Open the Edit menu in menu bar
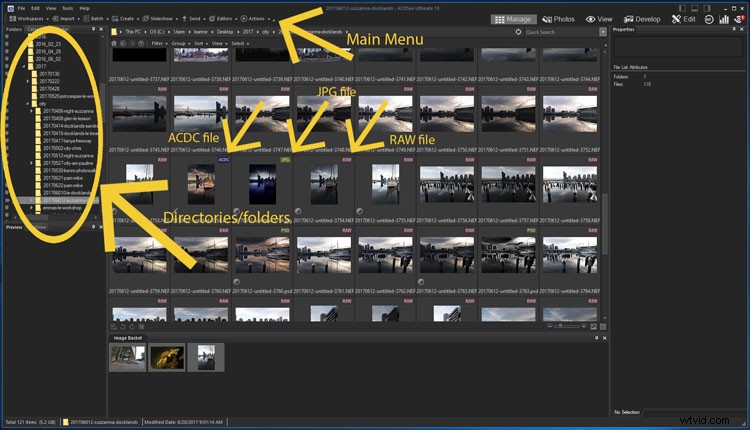 pos(35,8)
